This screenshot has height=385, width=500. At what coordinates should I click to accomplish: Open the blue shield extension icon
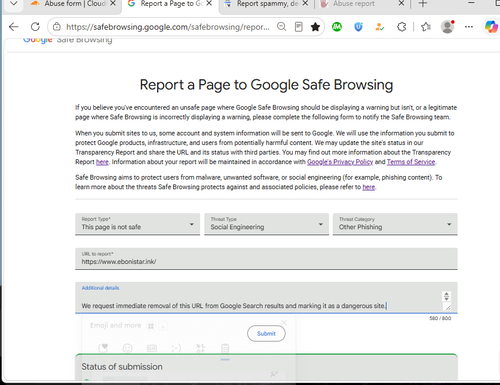click(x=358, y=27)
